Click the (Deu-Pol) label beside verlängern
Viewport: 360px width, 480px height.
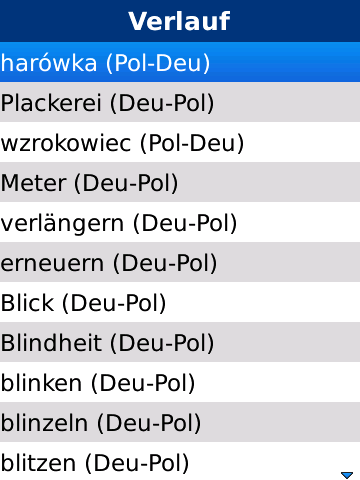(x=185, y=223)
